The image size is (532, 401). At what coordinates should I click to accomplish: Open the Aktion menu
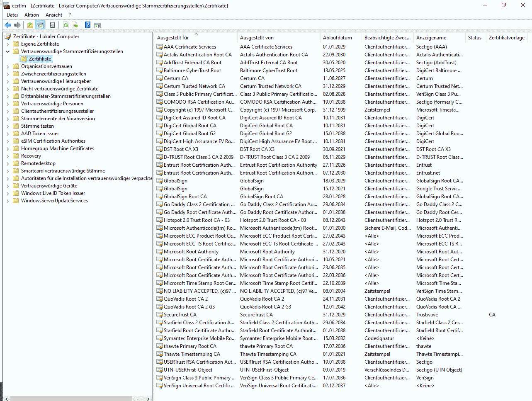click(32, 15)
